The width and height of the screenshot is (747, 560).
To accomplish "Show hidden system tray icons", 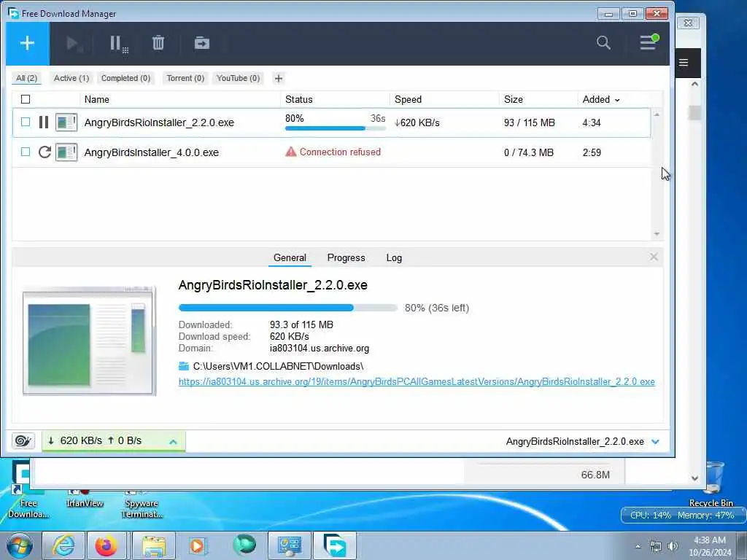I will [638, 546].
